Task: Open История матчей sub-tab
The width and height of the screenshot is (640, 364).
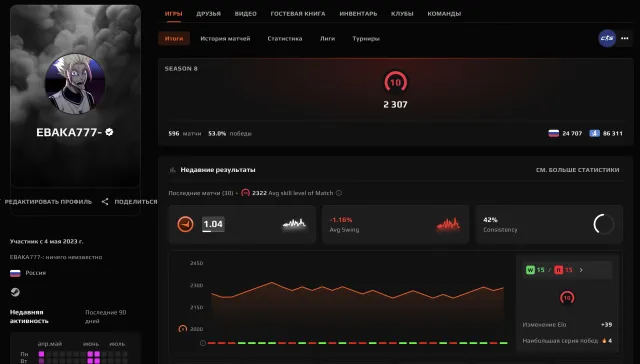Action: [225, 38]
